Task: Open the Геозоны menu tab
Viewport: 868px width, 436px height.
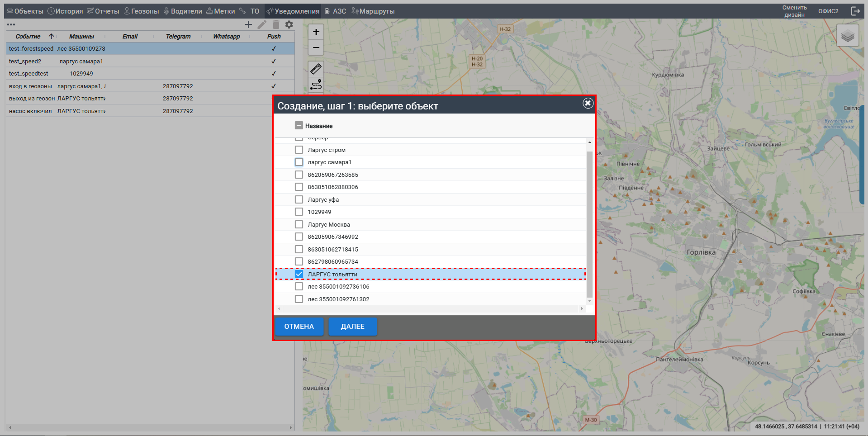Action: [x=142, y=11]
